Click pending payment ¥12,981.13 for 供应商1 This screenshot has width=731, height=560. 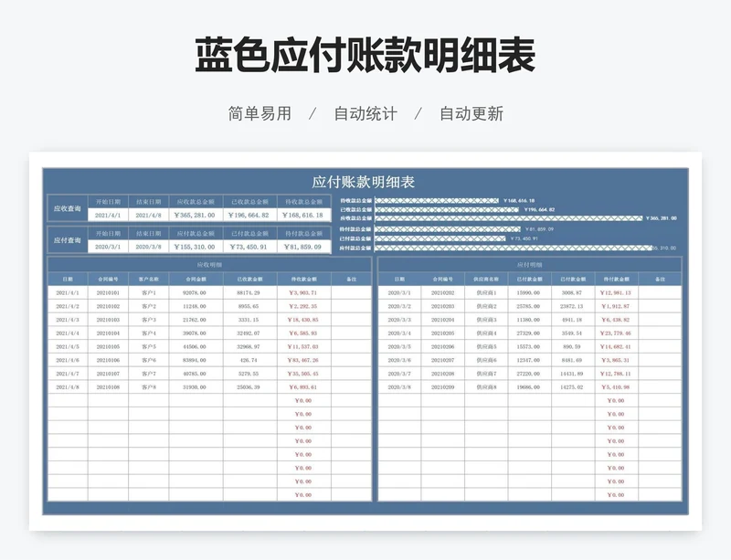pyautogui.click(x=616, y=293)
